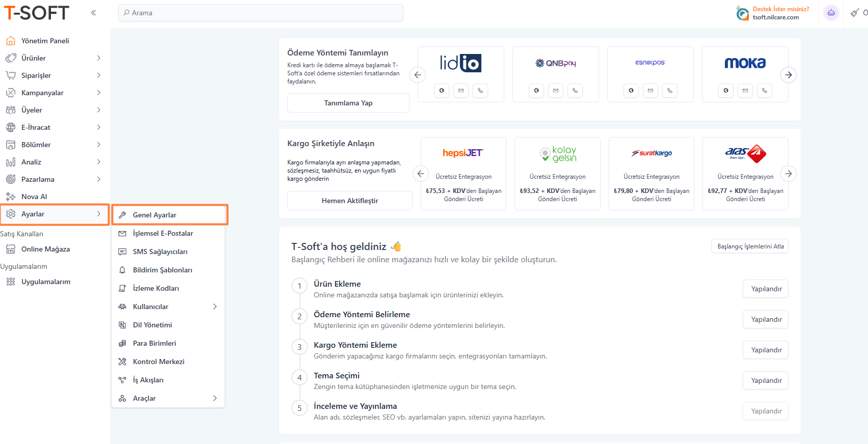
Task: Open Yönetim Paneli home icon
Action: 11,41
